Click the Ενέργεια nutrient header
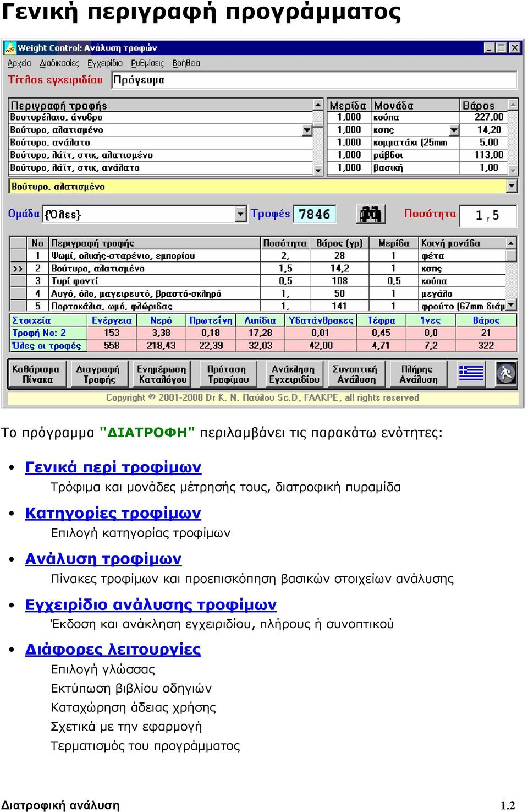The width and height of the screenshot is (528, 812). [x=112, y=320]
